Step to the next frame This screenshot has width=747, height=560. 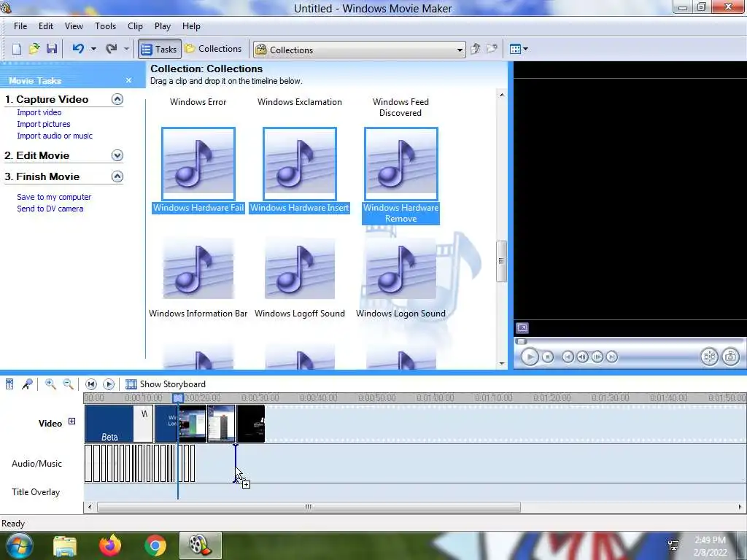coord(597,357)
